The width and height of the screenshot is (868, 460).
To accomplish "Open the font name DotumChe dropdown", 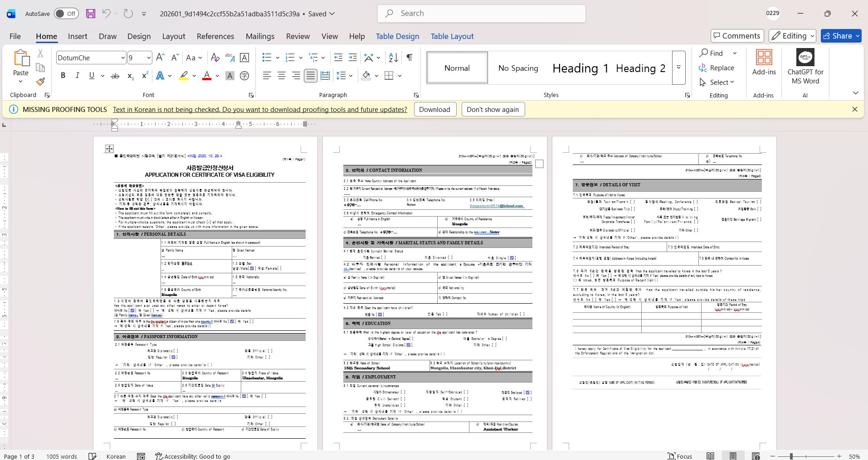I will coord(123,58).
